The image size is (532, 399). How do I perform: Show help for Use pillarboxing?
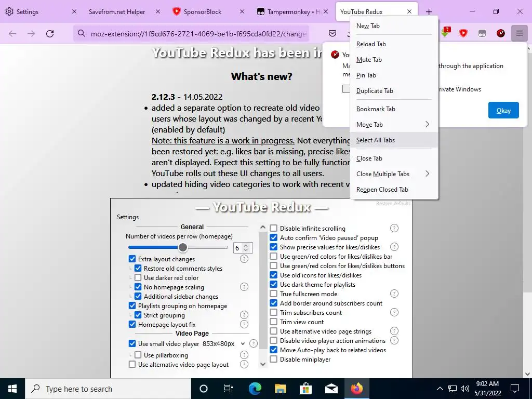[244, 355]
